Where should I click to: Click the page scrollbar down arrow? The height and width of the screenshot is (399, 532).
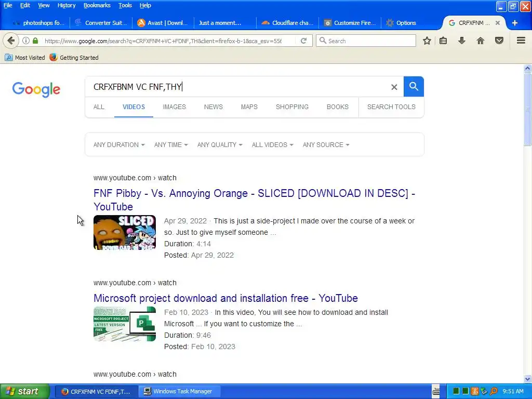coord(527,379)
